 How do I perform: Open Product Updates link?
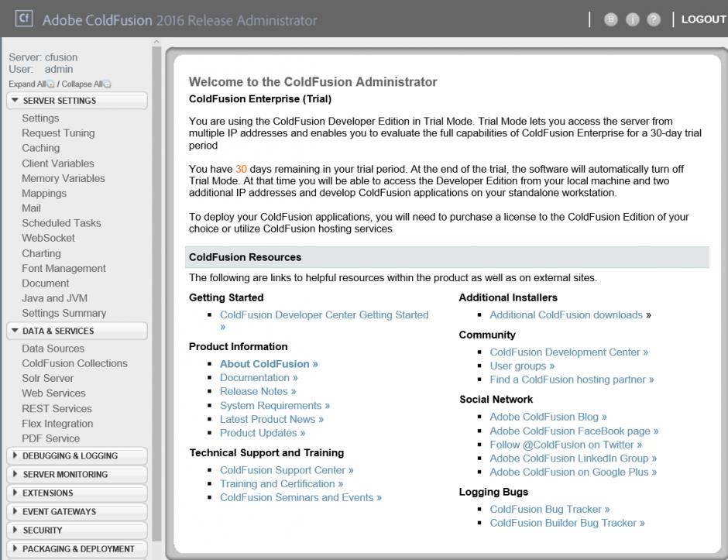(x=263, y=433)
